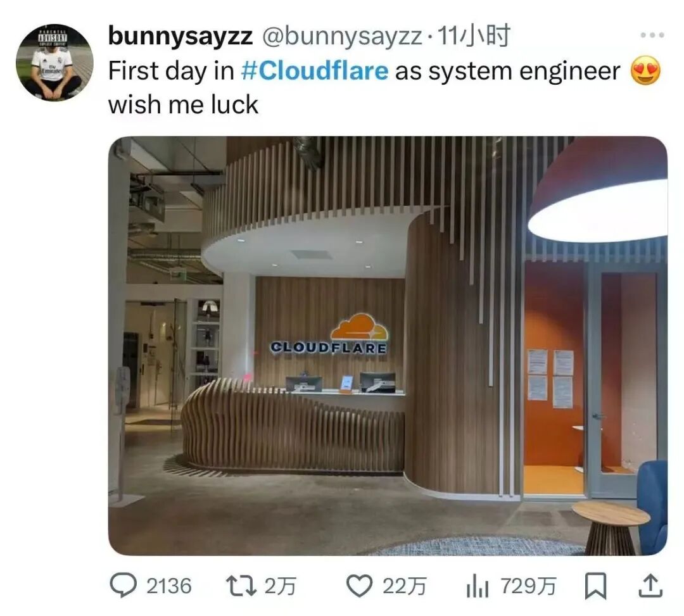Click the 11小时 timestamp

pyautogui.click(x=473, y=35)
